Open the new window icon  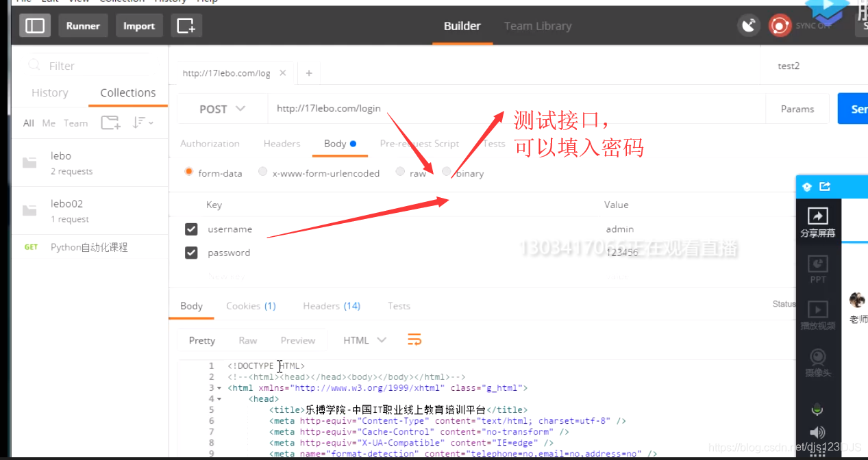pyautogui.click(x=186, y=26)
